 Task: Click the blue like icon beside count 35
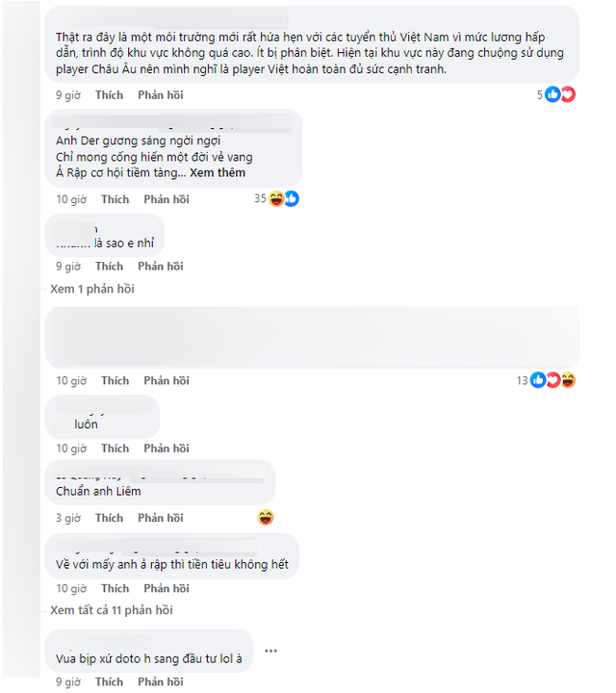(291, 198)
